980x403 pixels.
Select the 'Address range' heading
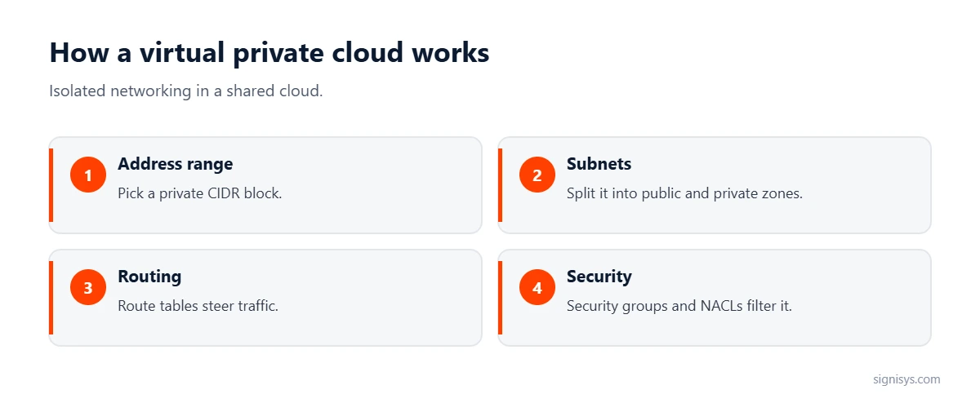tap(176, 164)
